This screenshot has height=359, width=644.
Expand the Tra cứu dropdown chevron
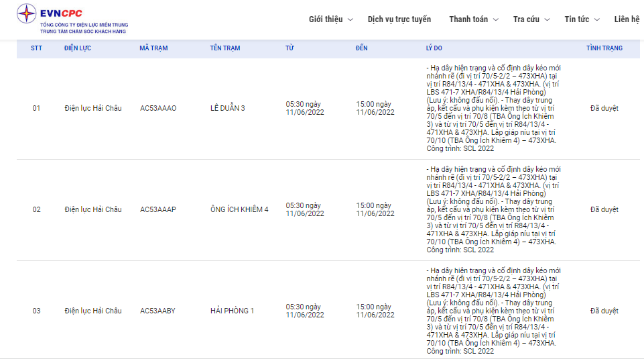(547, 19)
